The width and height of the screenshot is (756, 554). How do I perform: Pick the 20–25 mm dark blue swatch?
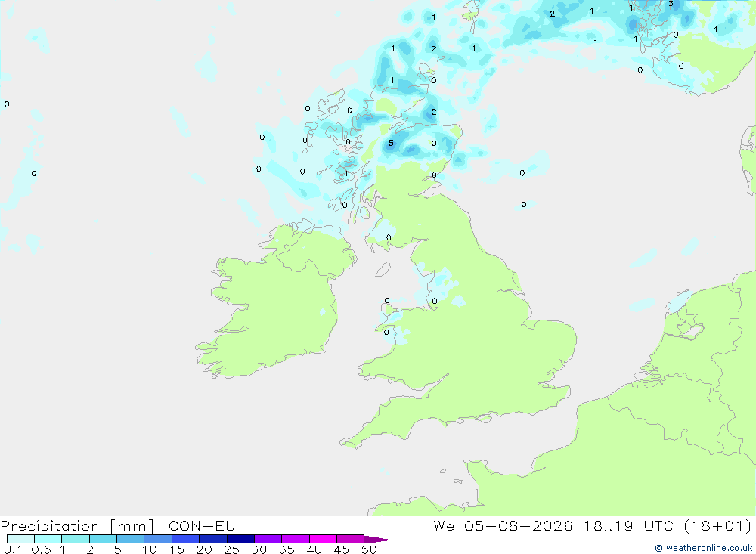tap(213, 539)
